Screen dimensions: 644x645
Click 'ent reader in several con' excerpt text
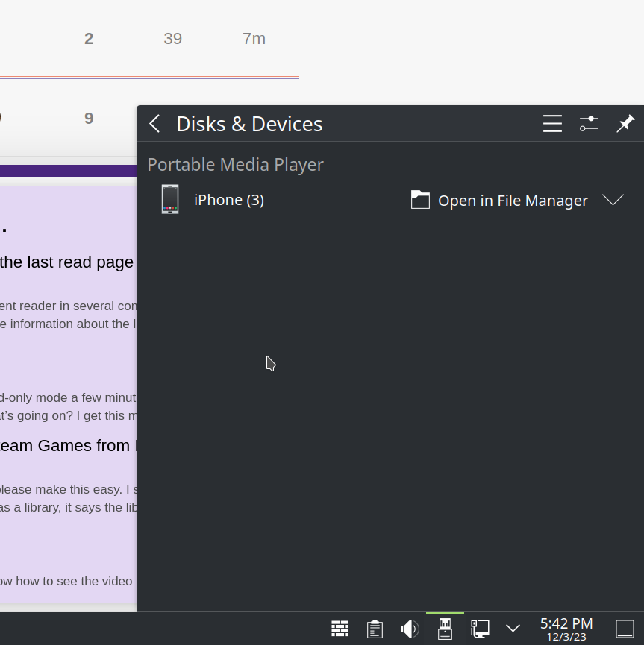pos(68,306)
